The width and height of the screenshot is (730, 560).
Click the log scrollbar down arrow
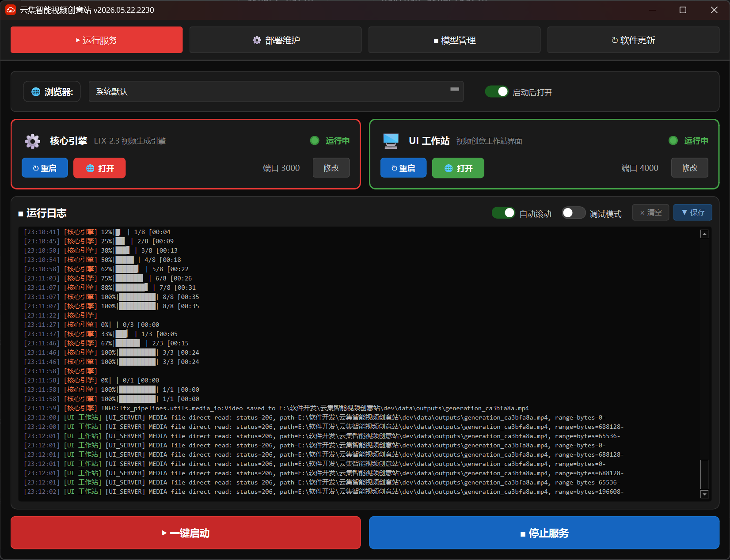tap(705, 494)
